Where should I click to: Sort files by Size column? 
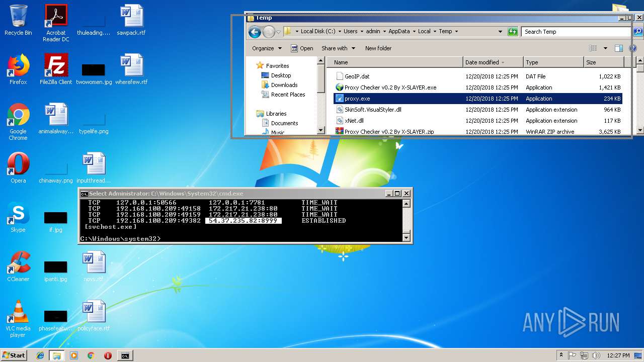604,62
